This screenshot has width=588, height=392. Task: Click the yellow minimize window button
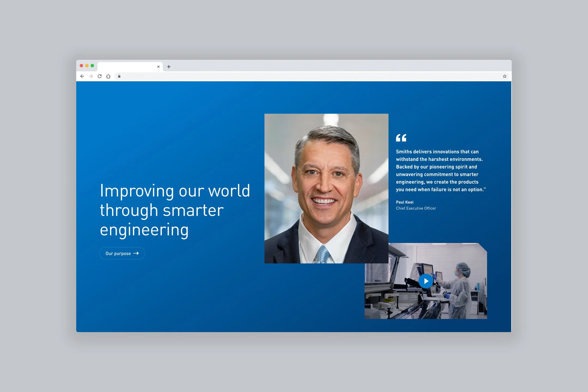tap(87, 66)
